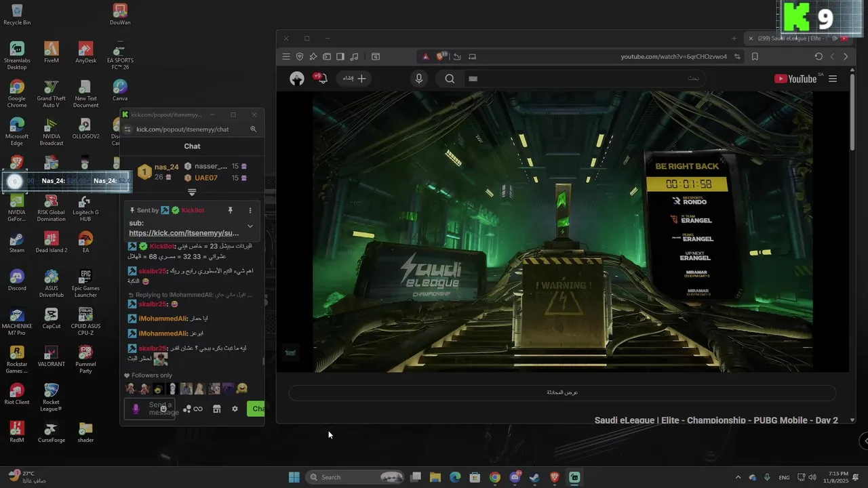Open FiveM desktop shortcut
Image resolution: width=868 pixels, height=488 pixels.
[52, 52]
